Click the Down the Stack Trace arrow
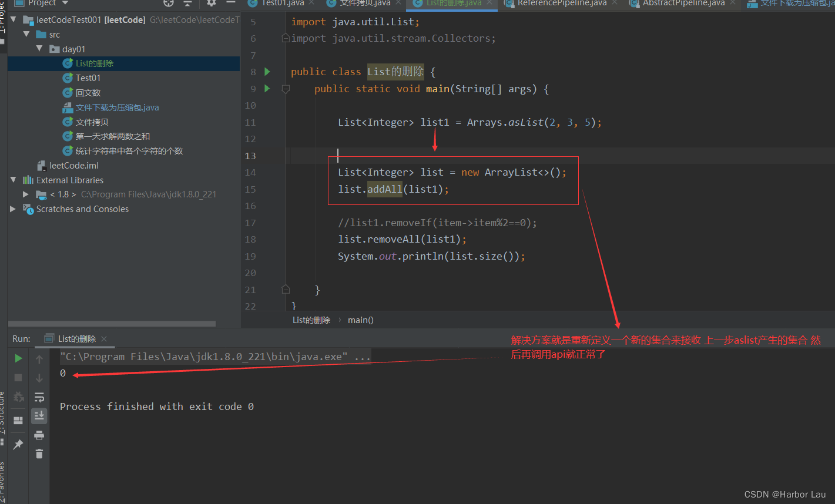 (x=39, y=378)
